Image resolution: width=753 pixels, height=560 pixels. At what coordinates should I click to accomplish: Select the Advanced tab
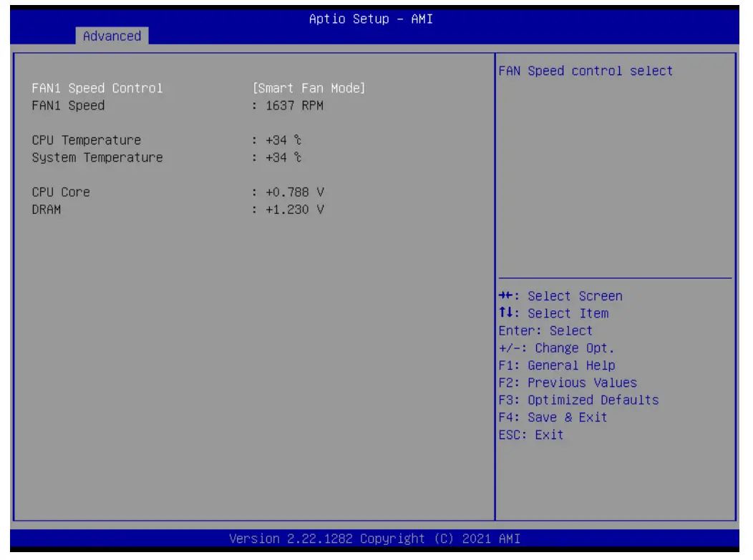112,36
